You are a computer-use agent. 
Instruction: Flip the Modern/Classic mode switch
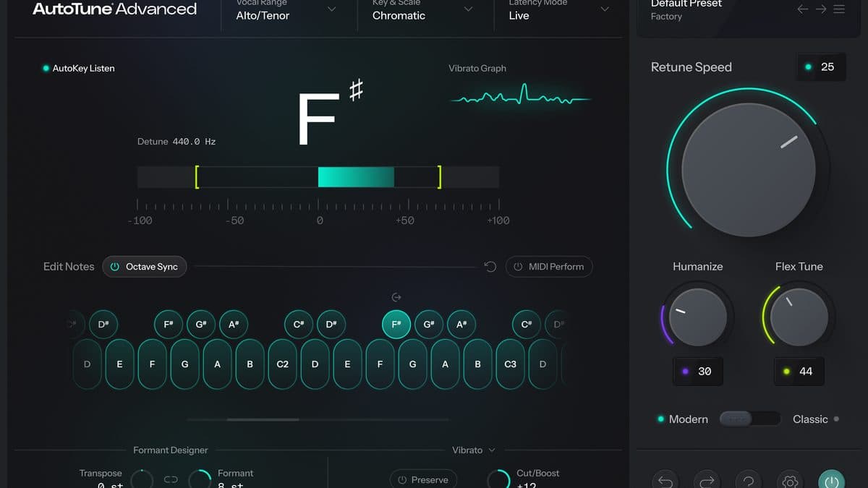click(750, 419)
